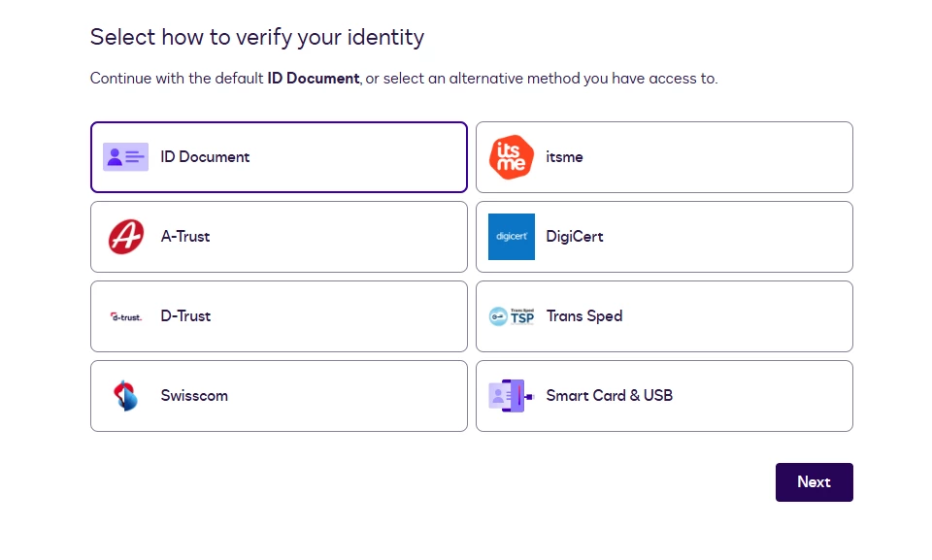The height and width of the screenshot is (560, 932).
Task: Pick the A-Trust option label
Action: (x=184, y=237)
